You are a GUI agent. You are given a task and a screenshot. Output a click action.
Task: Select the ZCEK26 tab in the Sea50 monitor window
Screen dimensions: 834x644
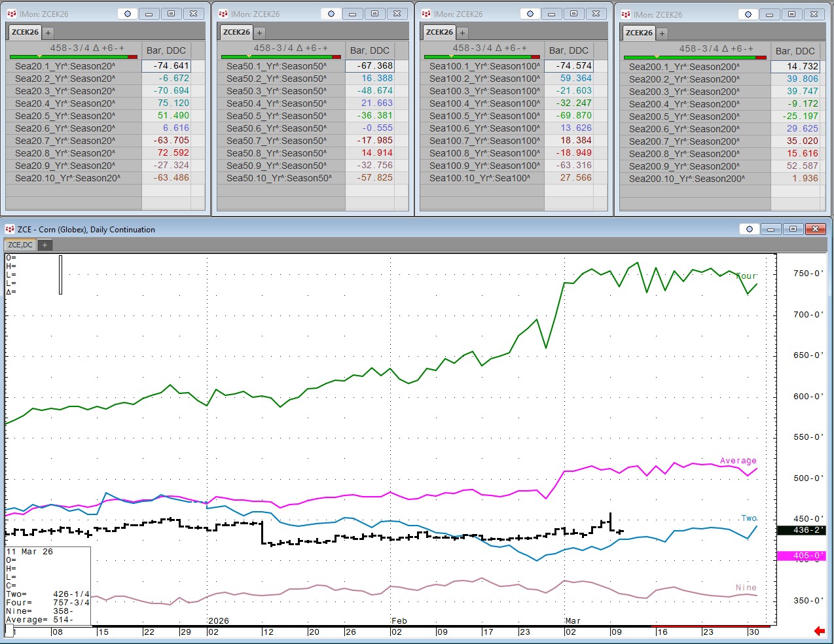pos(236,32)
